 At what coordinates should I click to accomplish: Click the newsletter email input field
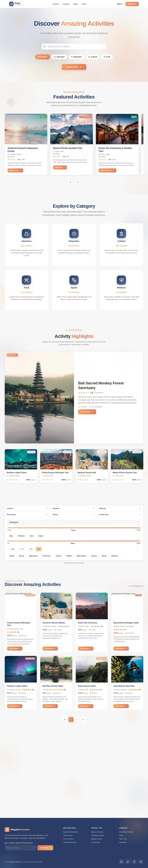click(x=21, y=848)
